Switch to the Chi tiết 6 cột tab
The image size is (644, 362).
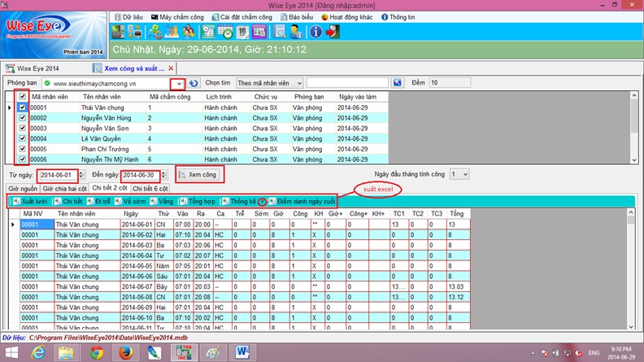click(x=150, y=188)
